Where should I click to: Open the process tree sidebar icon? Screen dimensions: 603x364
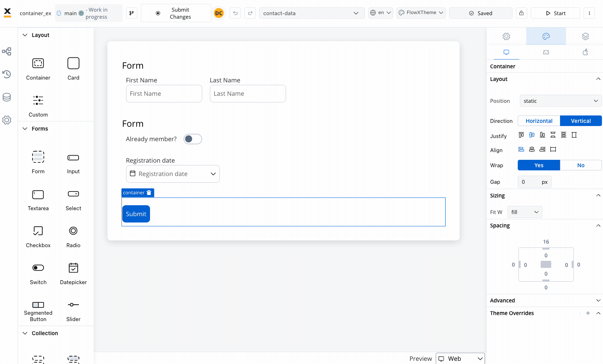(x=7, y=51)
